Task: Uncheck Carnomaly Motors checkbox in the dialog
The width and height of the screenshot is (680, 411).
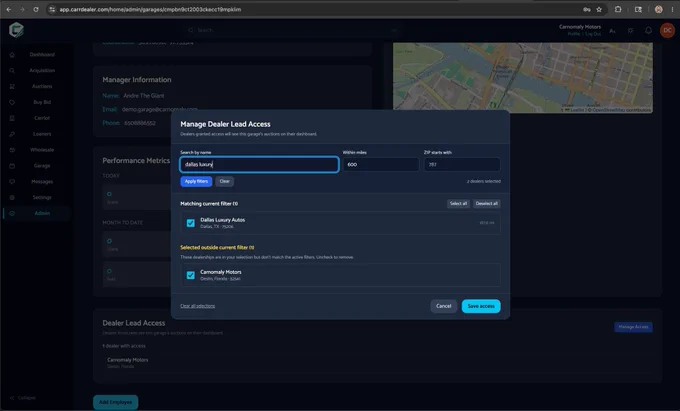Action: (x=190, y=275)
